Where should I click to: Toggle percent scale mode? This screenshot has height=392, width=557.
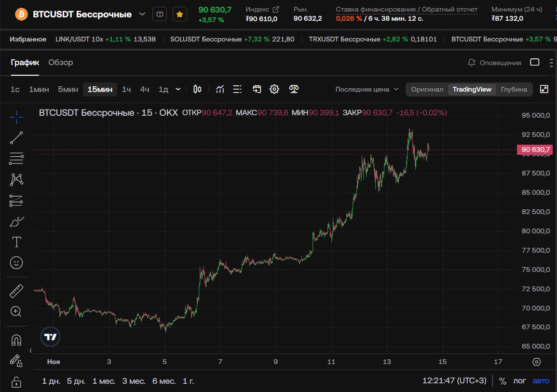[x=503, y=381]
